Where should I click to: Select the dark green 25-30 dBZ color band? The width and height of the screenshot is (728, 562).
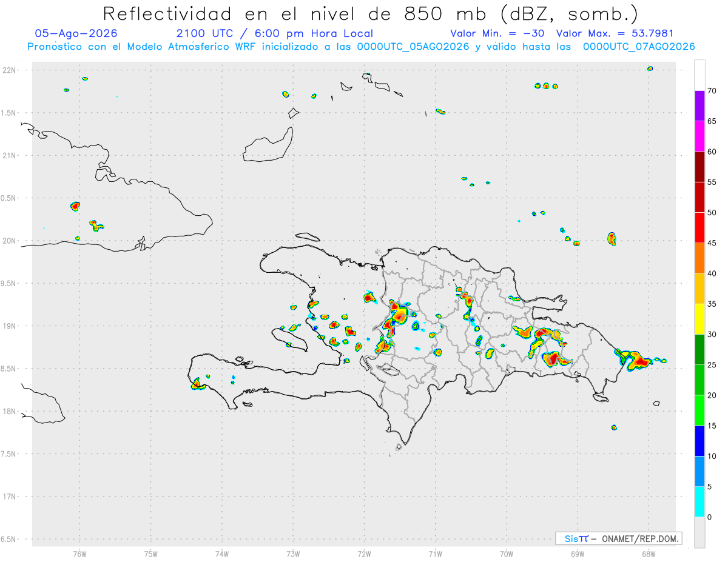[699, 350]
